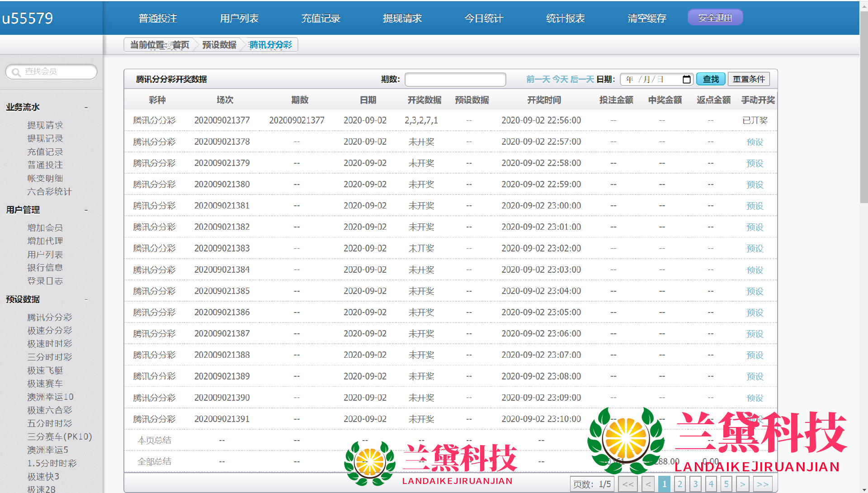Click the search magnifier icon in member search
The image size is (868, 493).
tap(16, 72)
